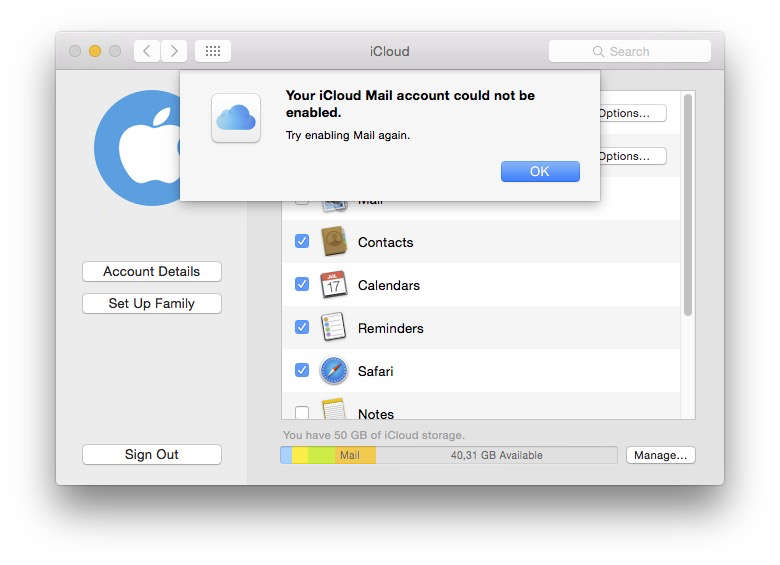
Task: Show all preferences with the grid icon
Action: pyautogui.click(x=213, y=51)
